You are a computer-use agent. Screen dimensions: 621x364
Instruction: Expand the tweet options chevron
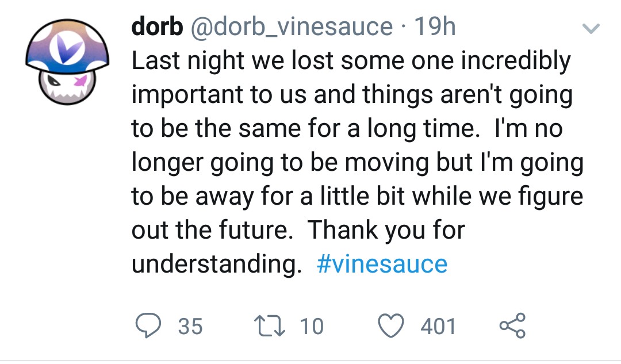[x=591, y=29]
